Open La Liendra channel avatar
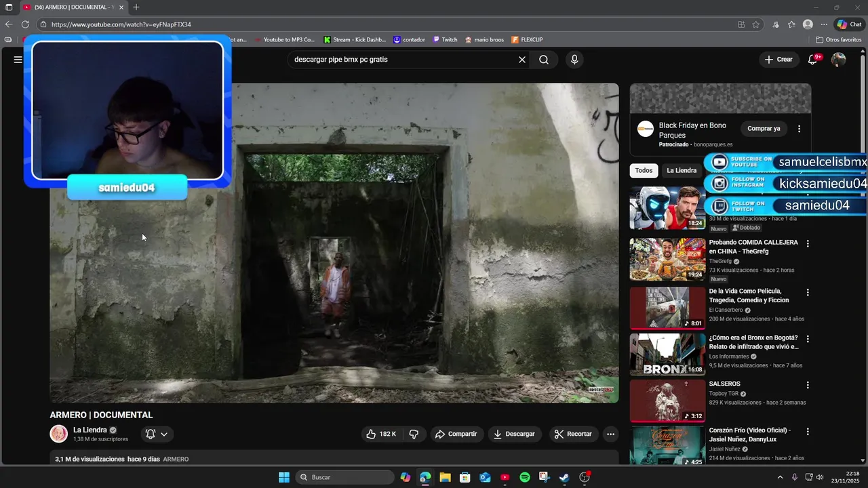 (59, 434)
